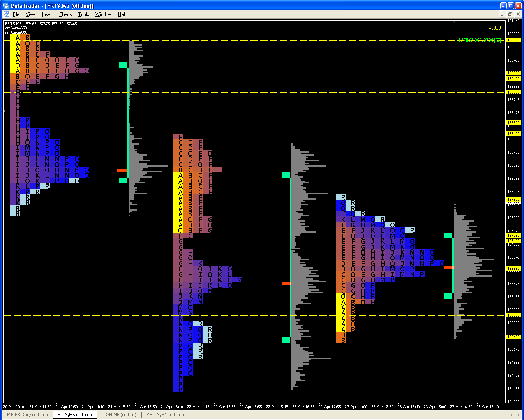Click the MetaTrader application icon in the title bar
Screen dimensions: 524x420
[5, 6]
